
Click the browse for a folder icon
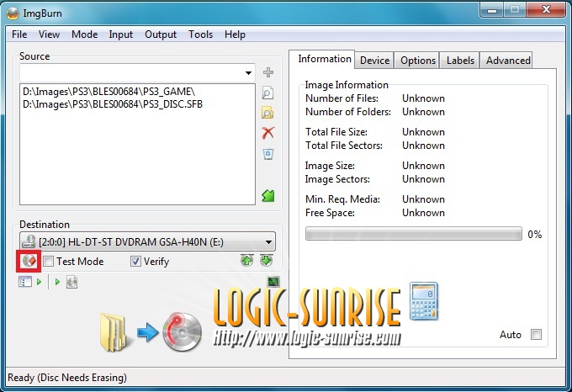tap(268, 113)
